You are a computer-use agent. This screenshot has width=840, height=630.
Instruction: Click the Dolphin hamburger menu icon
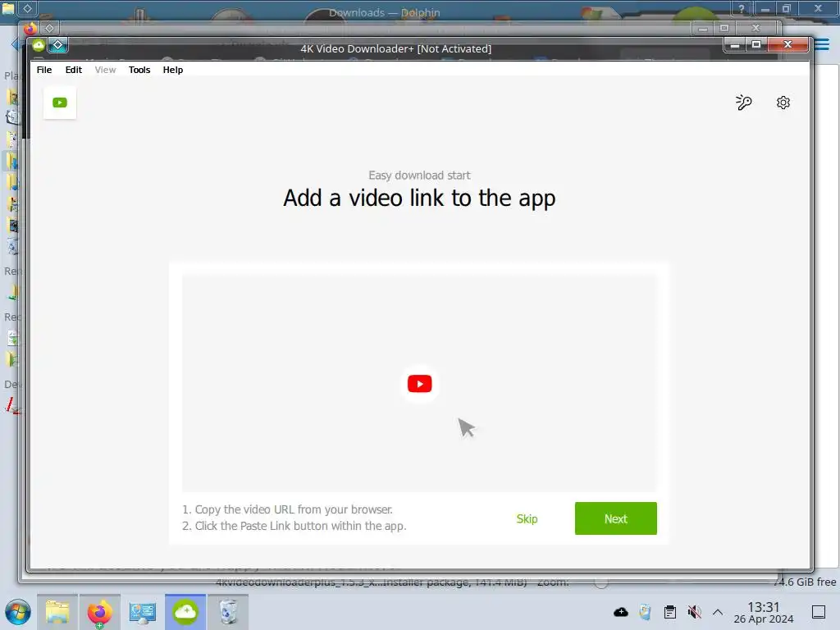822,45
